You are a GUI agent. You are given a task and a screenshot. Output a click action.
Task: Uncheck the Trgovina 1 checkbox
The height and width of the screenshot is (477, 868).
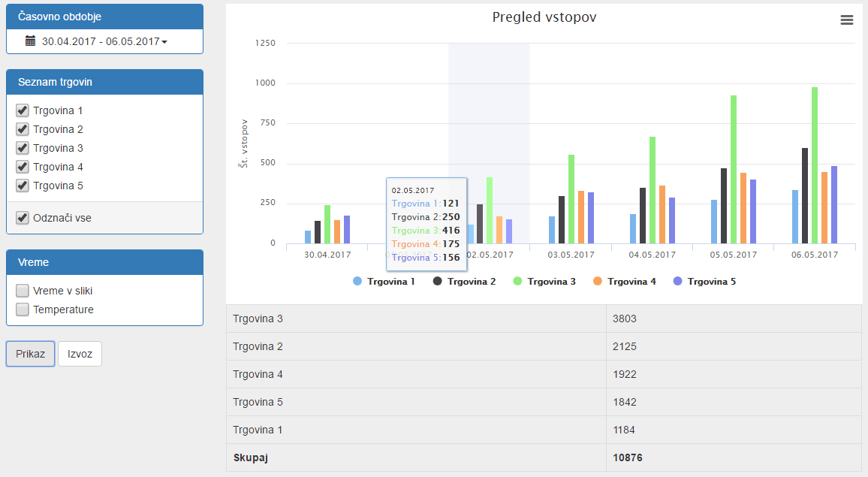(22, 110)
